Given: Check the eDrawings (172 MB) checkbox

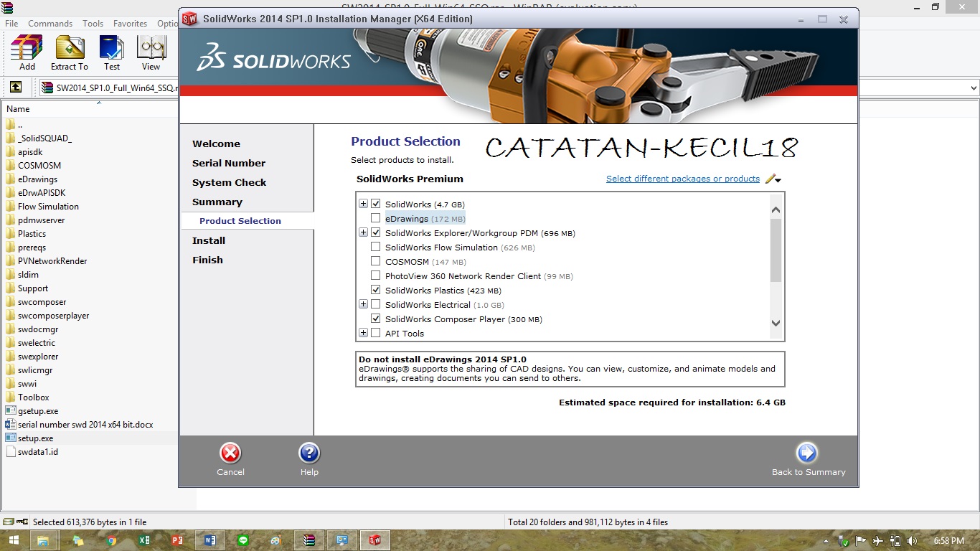Looking at the screenshot, I should coord(375,218).
